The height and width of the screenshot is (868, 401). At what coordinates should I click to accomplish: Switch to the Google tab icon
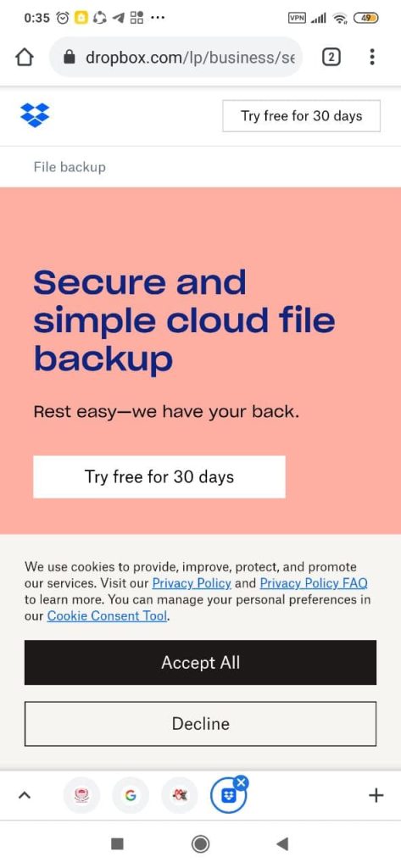pos(131,795)
